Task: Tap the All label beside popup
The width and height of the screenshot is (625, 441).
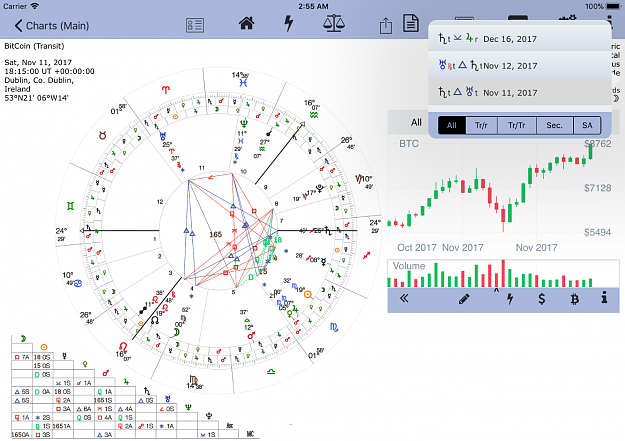Action: pyautogui.click(x=416, y=122)
